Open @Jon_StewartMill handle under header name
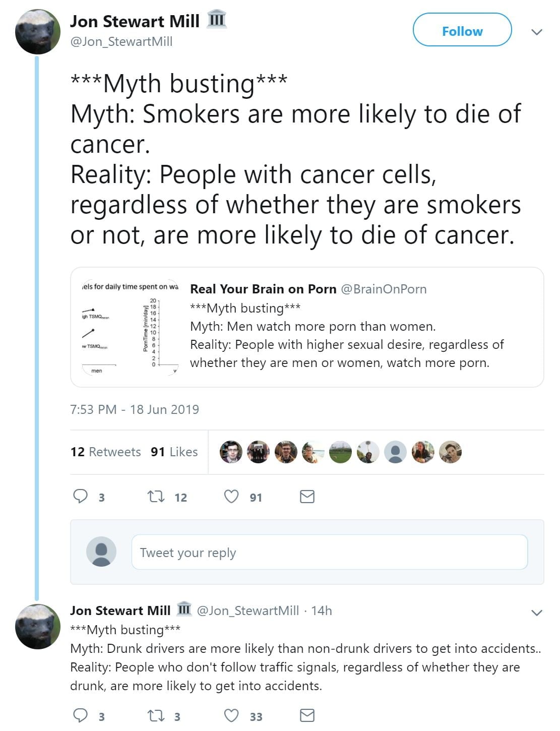The height and width of the screenshot is (731, 560). 121,41
